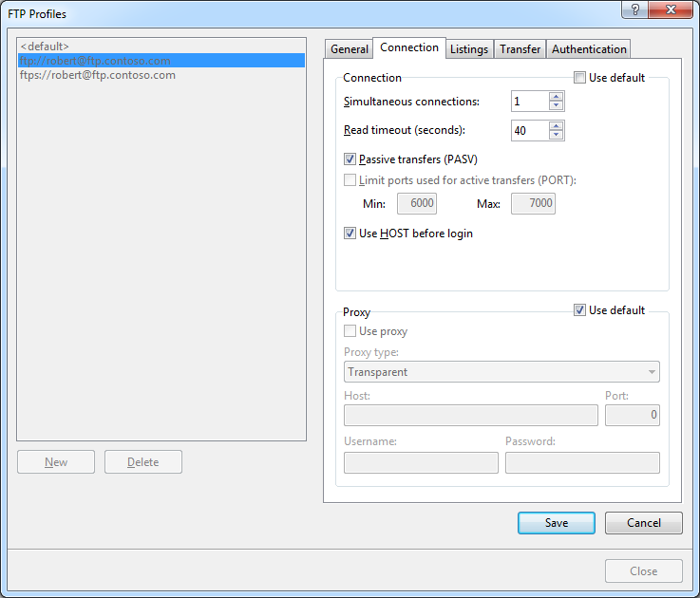Decrease Simultaneous connections with down arrow
700x598 pixels.
[557, 106]
